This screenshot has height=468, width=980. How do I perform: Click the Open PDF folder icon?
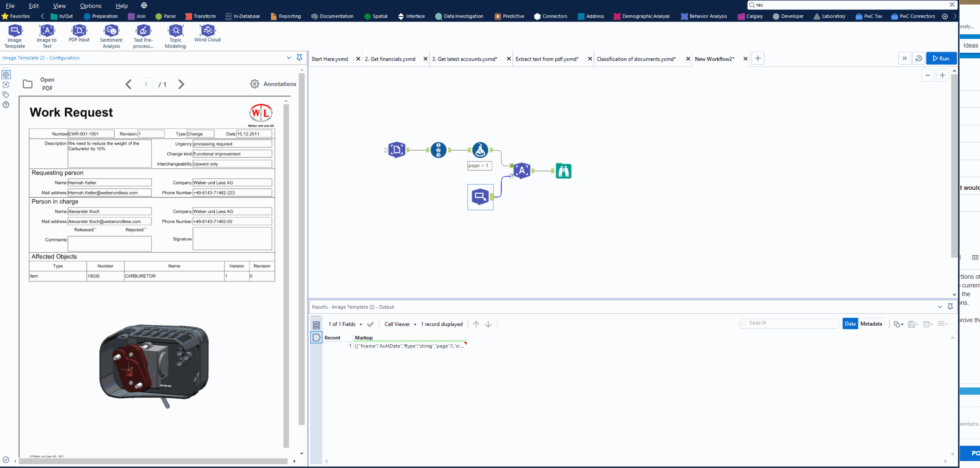pos(27,84)
